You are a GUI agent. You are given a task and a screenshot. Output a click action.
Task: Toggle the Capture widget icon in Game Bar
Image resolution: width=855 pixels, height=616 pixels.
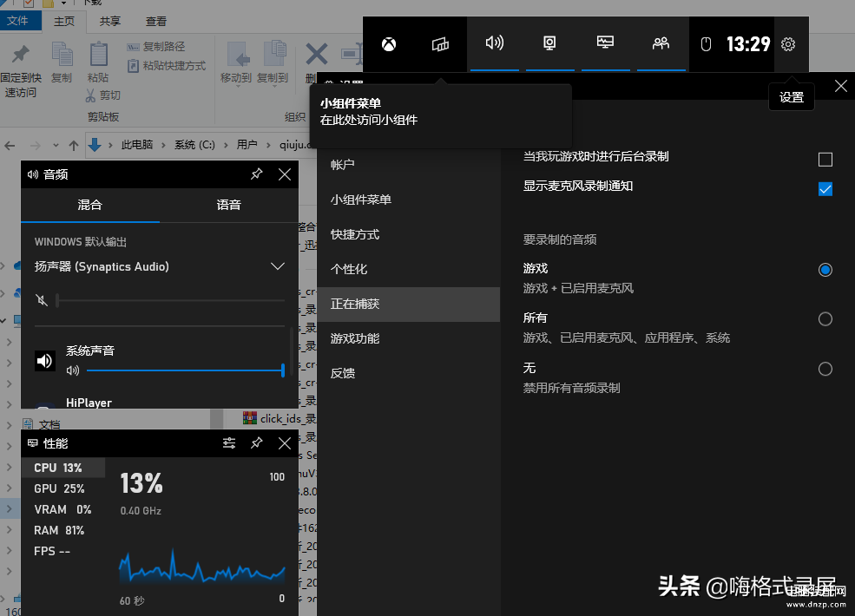(549, 43)
